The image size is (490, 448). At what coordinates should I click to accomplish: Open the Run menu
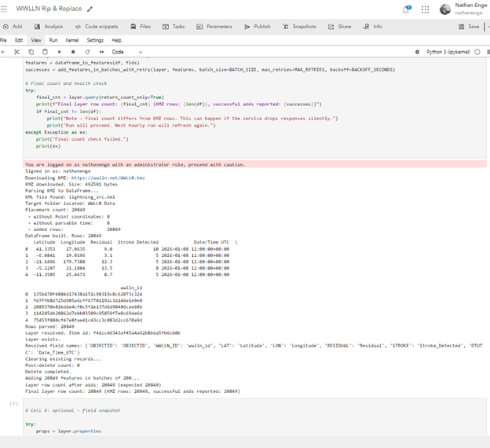click(53, 40)
